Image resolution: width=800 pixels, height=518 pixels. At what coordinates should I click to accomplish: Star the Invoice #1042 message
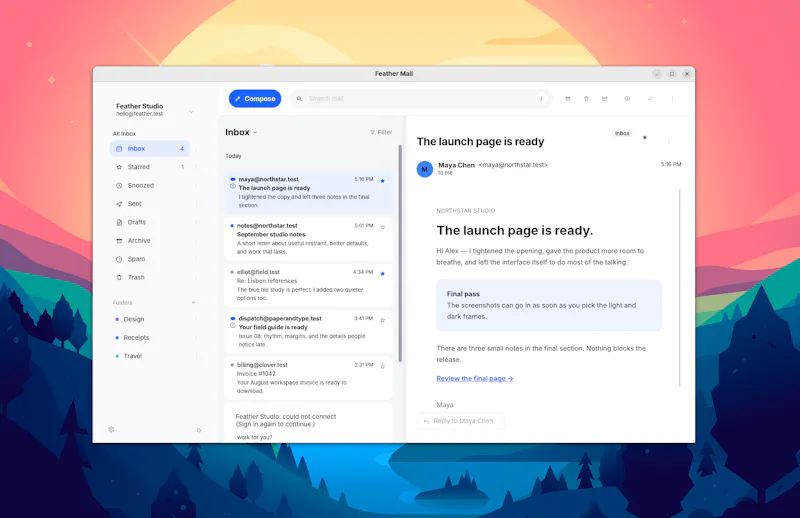coord(383,366)
